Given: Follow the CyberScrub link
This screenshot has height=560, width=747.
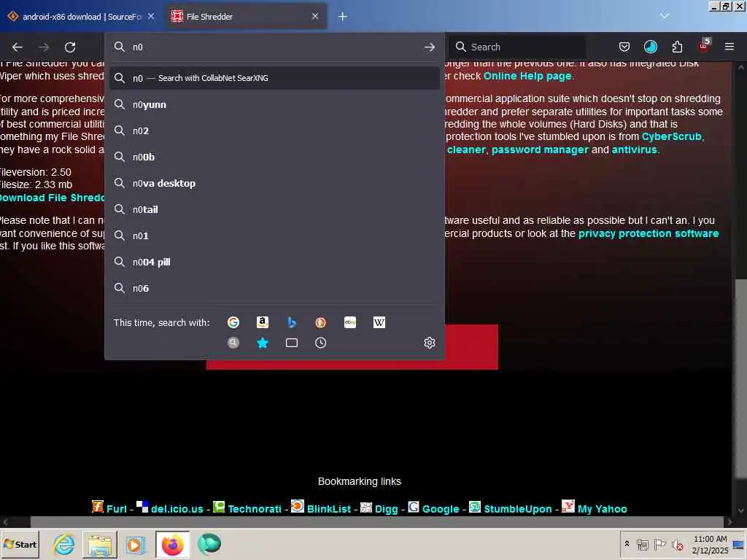Looking at the screenshot, I should (671, 136).
